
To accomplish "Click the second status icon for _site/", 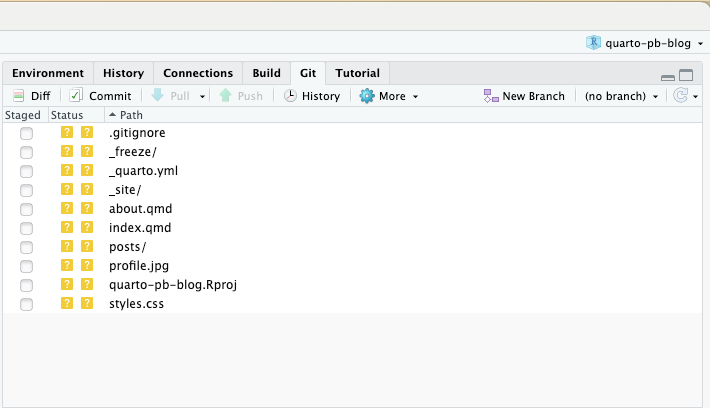I will [86, 189].
